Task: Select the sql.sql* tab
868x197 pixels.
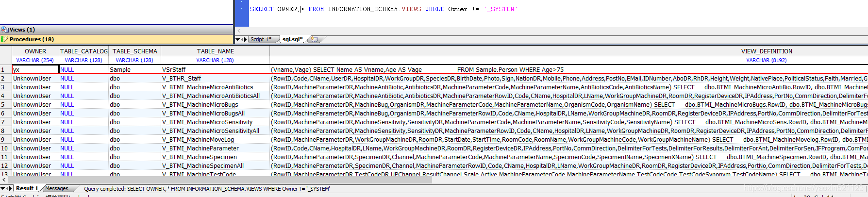Action: (x=293, y=39)
